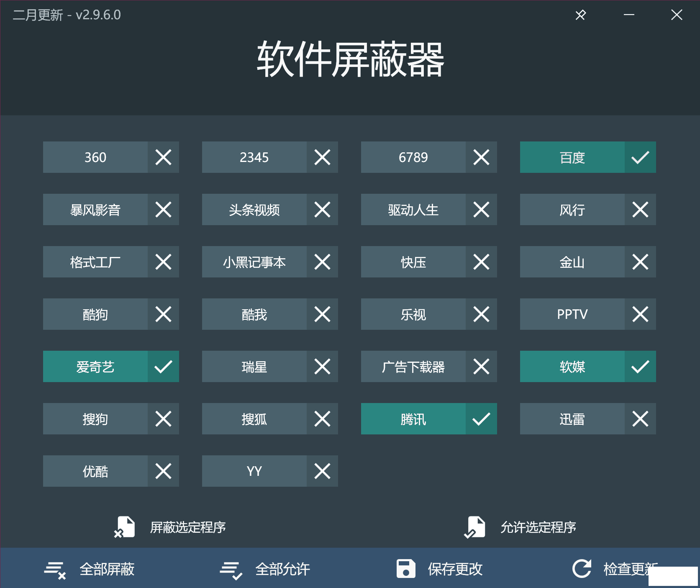The image size is (700, 588).
Task: Click the X icon next to 风行
Action: coord(640,210)
